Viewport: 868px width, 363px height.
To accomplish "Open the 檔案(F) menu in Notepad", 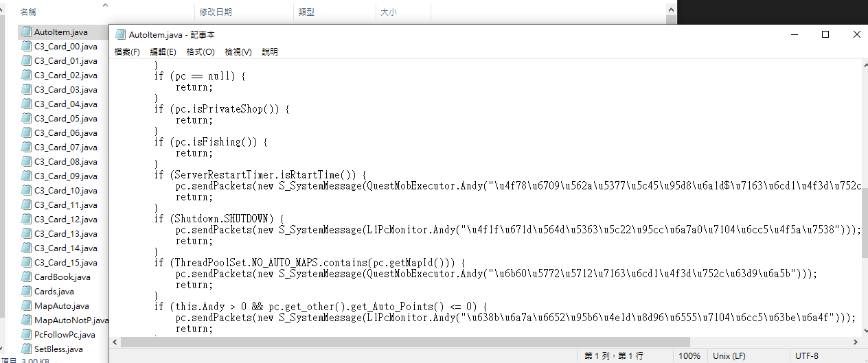I will [x=127, y=52].
